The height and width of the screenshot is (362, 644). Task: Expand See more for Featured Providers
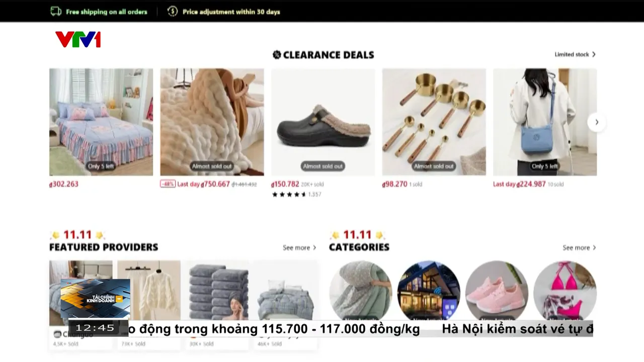(x=299, y=247)
